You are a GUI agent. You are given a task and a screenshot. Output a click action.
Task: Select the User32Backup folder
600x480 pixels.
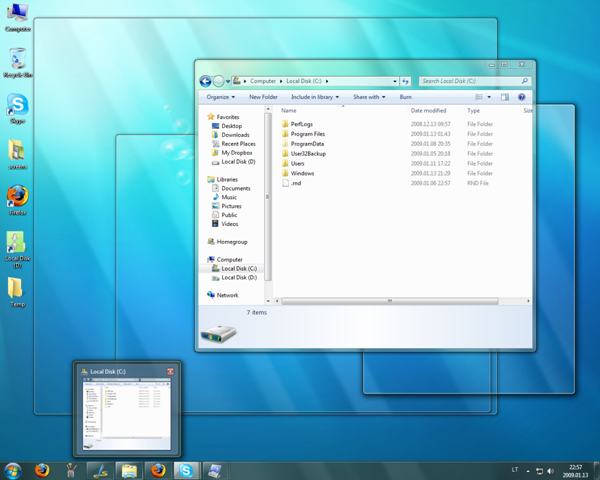(304, 154)
